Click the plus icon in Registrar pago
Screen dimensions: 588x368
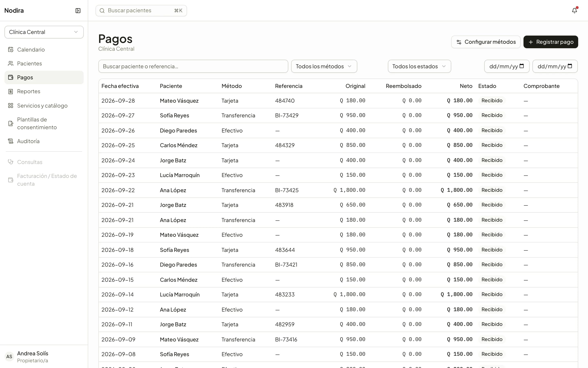click(x=531, y=42)
